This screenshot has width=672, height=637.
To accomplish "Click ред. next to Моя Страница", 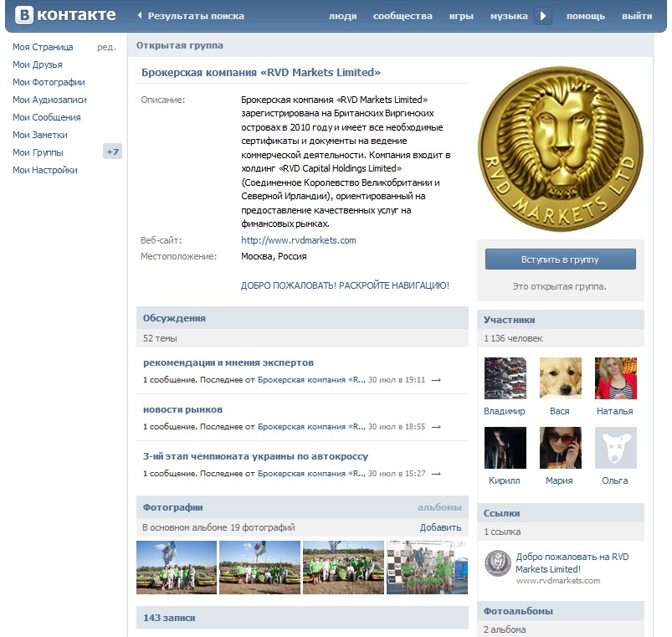I will click(x=106, y=47).
